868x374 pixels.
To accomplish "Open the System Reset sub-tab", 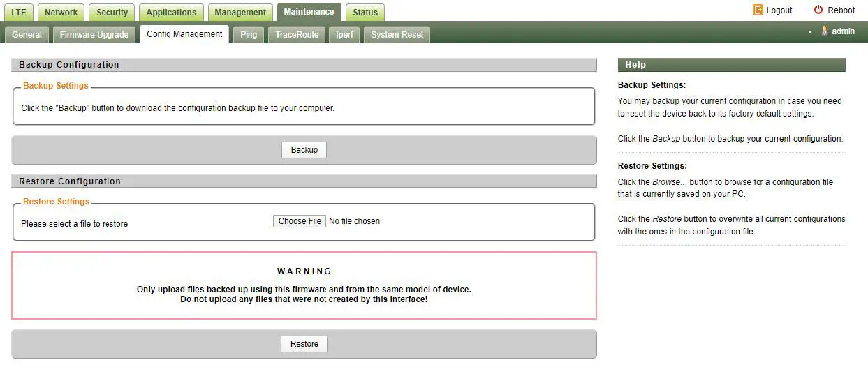I will click(x=397, y=34).
